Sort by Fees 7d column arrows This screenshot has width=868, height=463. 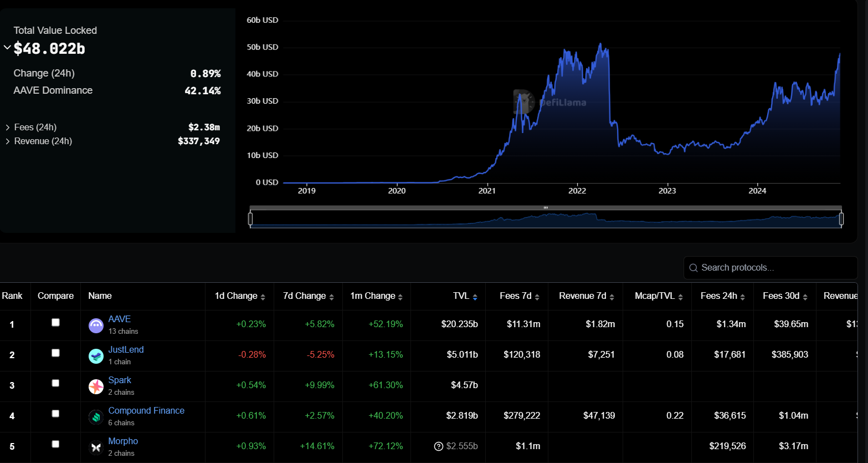pyautogui.click(x=537, y=297)
